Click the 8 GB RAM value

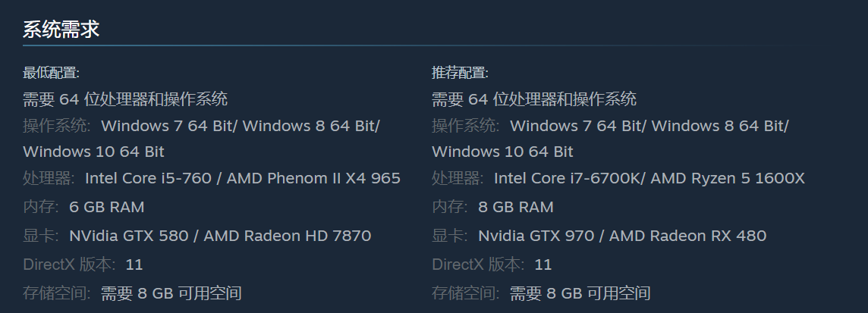pyautogui.click(x=516, y=207)
